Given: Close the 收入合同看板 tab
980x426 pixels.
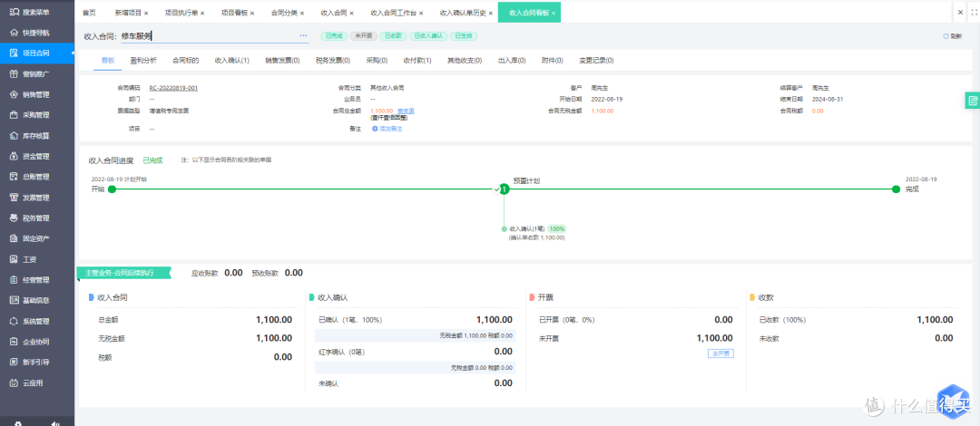Looking at the screenshot, I should (554, 13).
